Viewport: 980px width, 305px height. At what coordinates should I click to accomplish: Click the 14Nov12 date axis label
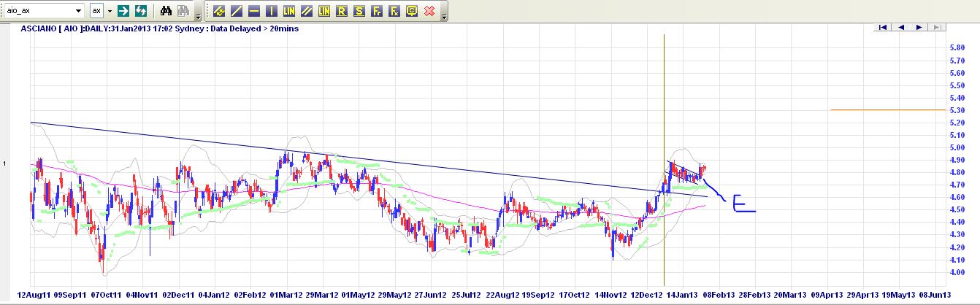click(x=610, y=296)
